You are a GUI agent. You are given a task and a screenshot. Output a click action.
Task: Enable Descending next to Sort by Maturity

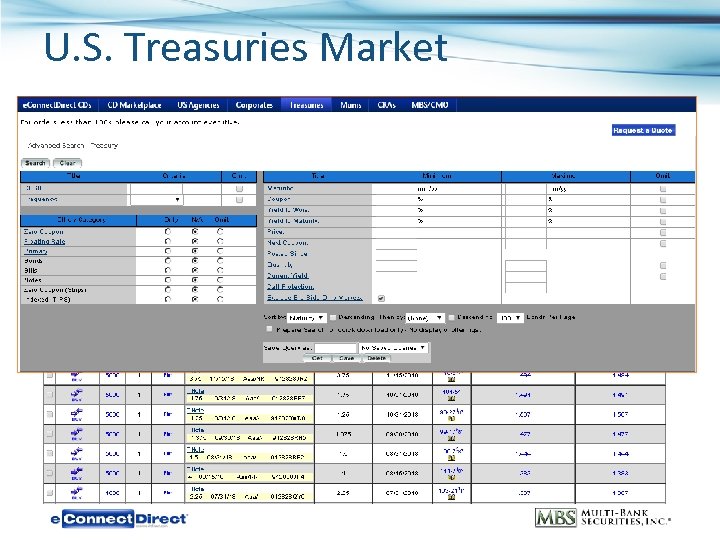[333, 317]
